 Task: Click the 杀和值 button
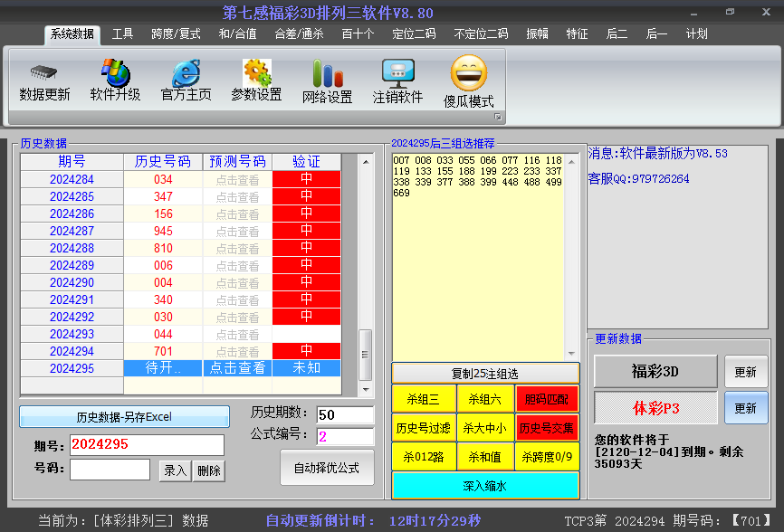(x=485, y=457)
